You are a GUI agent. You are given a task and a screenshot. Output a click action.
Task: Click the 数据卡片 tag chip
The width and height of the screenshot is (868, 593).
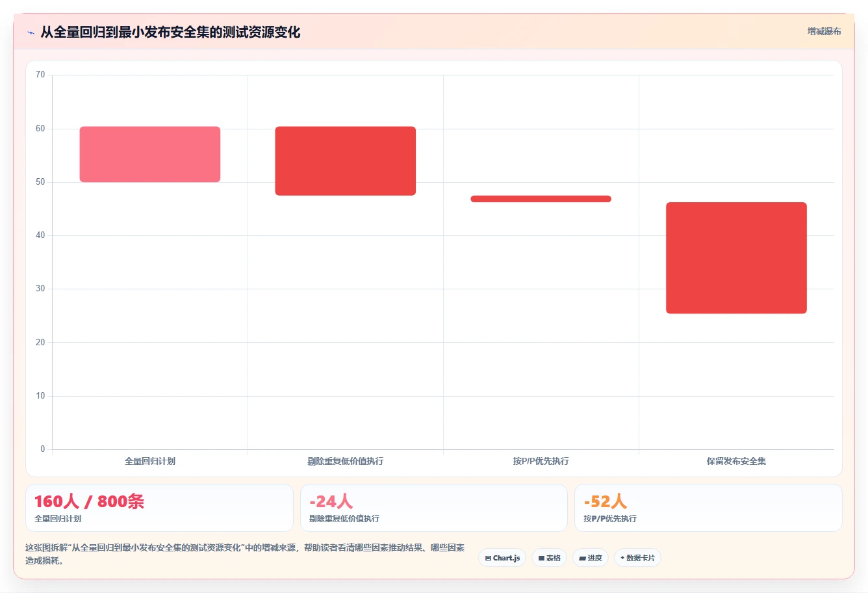637,558
